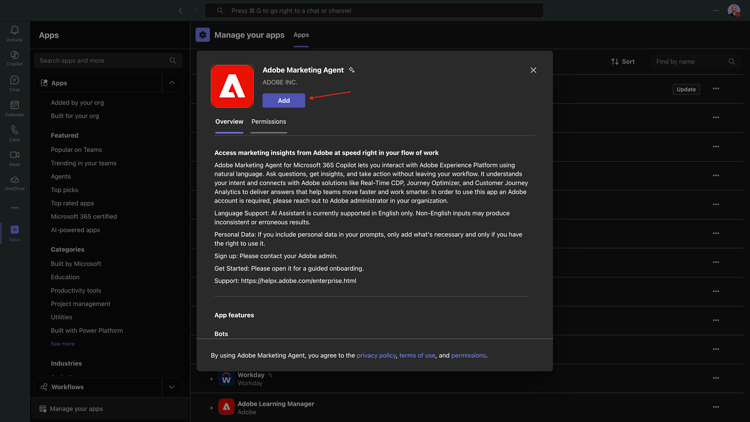This screenshot has height=422, width=750.
Task: Open Education category
Action: [x=65, y=277]
